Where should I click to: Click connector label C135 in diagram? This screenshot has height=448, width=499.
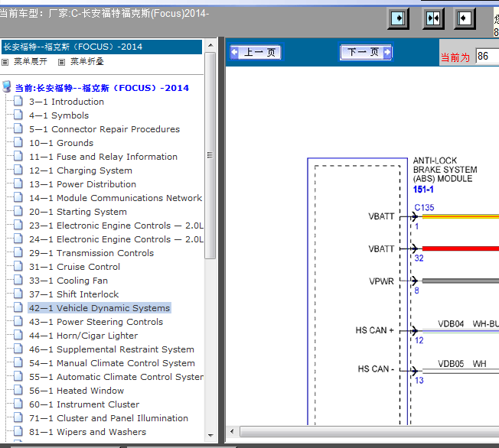pos(424,208)
